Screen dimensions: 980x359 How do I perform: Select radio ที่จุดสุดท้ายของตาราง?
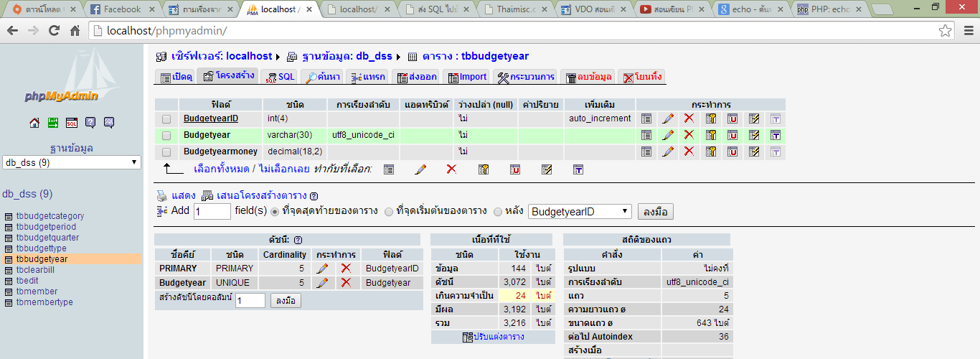coord(274,212)
